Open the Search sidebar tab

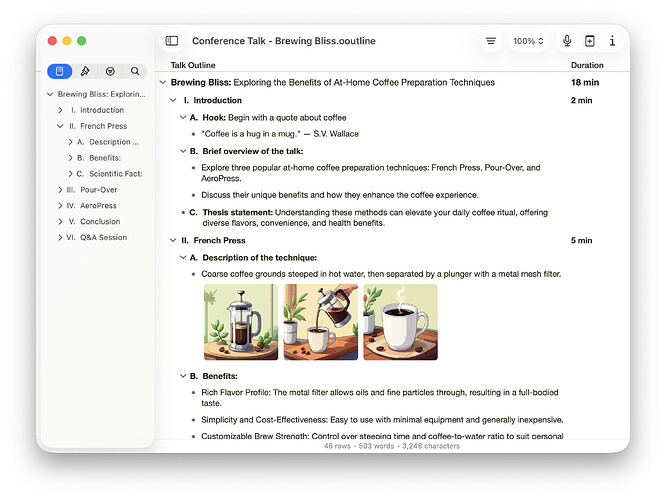[x=135, y=71]
